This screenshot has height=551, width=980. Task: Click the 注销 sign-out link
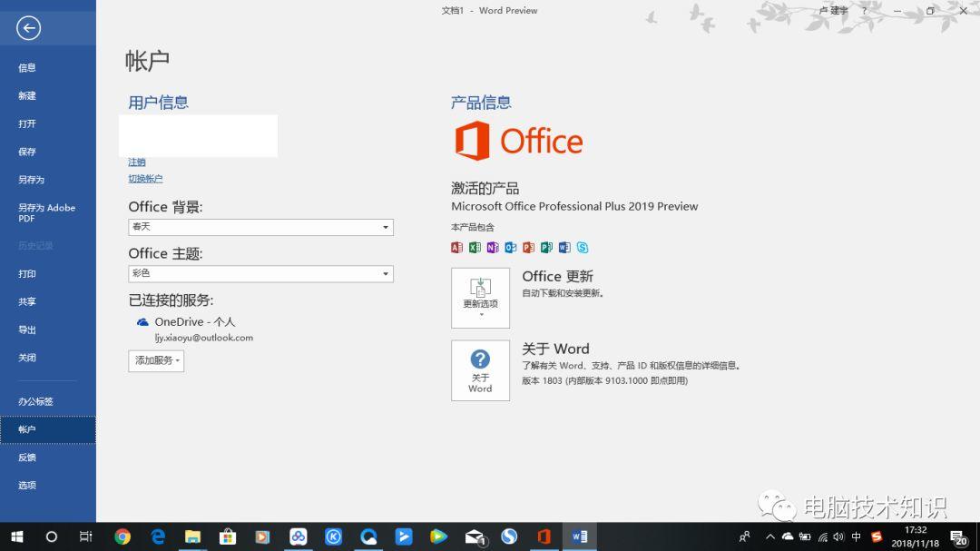[x=137, y=162]
